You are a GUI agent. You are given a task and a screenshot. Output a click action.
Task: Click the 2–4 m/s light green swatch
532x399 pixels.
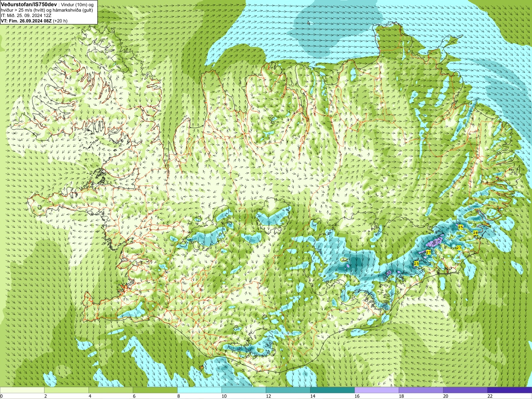tap(66, 390)
